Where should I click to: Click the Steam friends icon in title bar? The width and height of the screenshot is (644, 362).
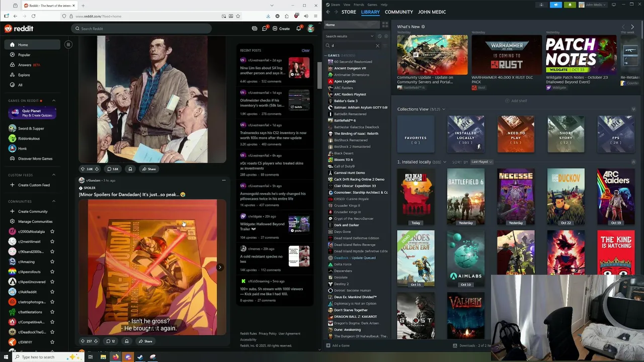541,5
